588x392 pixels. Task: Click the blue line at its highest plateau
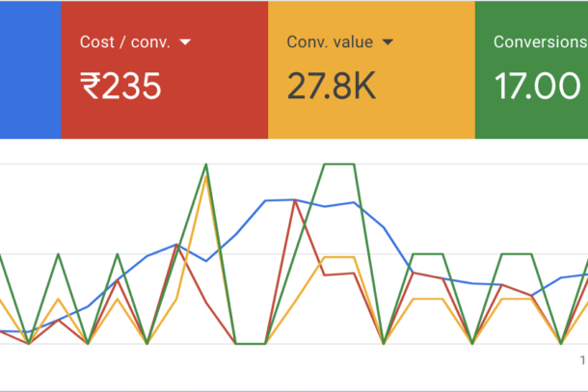coord(280,200)
